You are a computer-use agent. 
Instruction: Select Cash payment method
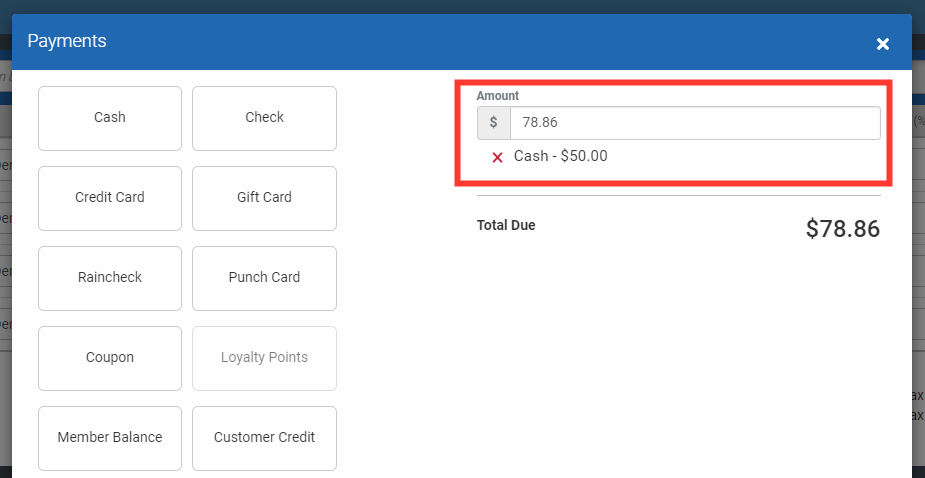tap(110, 118)
